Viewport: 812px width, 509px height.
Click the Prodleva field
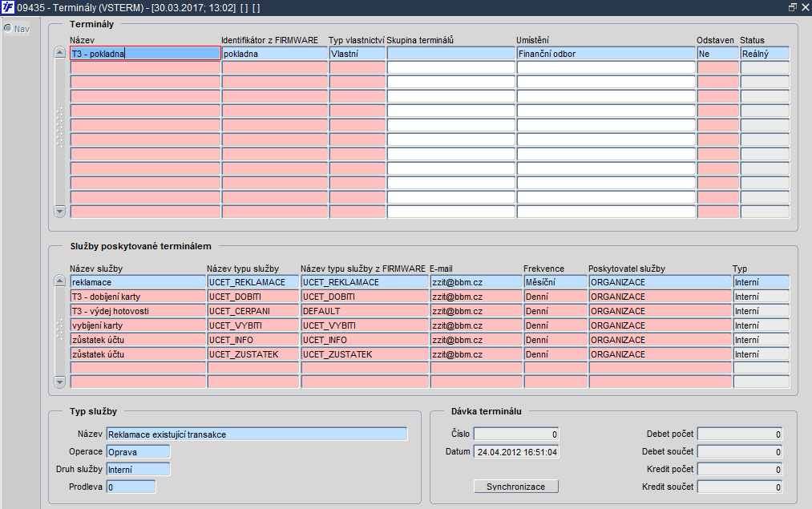point(131,487)
